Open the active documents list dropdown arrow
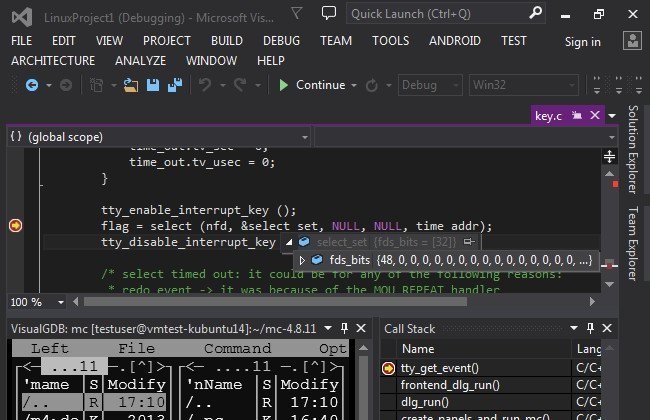Image resolution: width=650 pixels, height=420 pixels. point(612,116)
